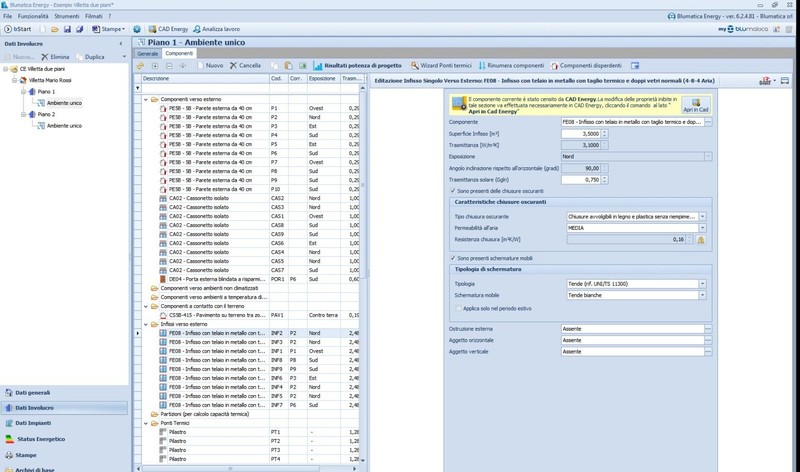This screenshot has width=800, height=472.
Task: Save the project with the floppy disk icon
Action: tap(67, 29)
